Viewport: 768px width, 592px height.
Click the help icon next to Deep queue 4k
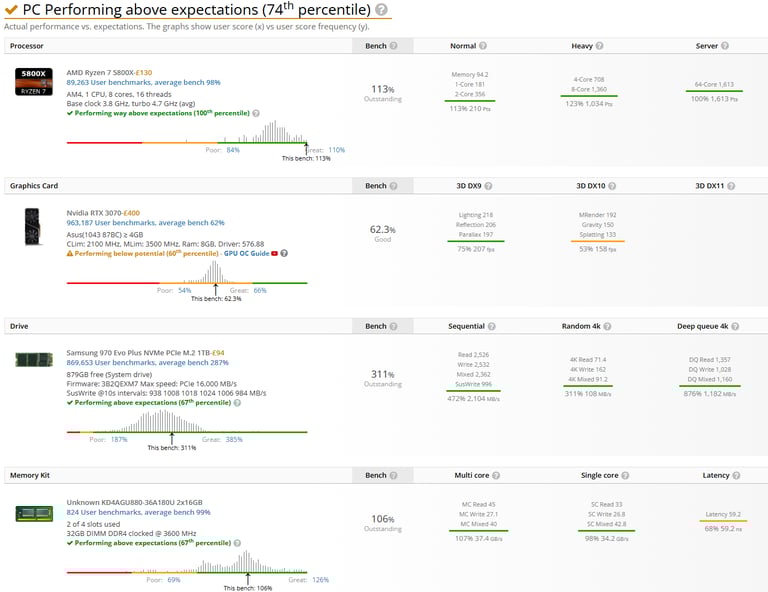point(735,326)
